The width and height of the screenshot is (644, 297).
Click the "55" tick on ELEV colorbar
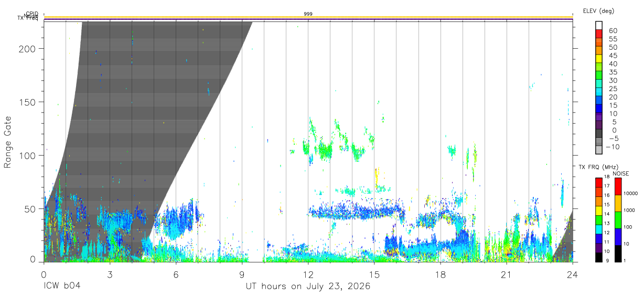(x=612, y=39)
